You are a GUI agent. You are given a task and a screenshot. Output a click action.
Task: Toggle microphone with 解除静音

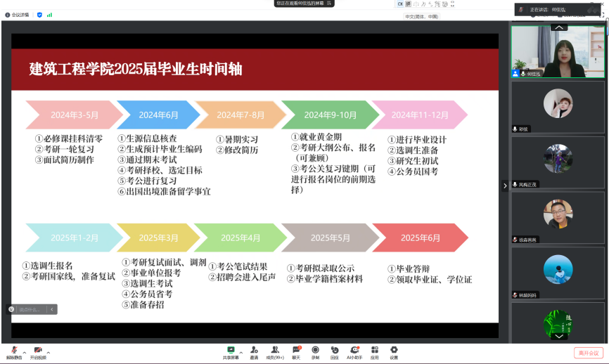pyautogui.click(x=13, y=351)
